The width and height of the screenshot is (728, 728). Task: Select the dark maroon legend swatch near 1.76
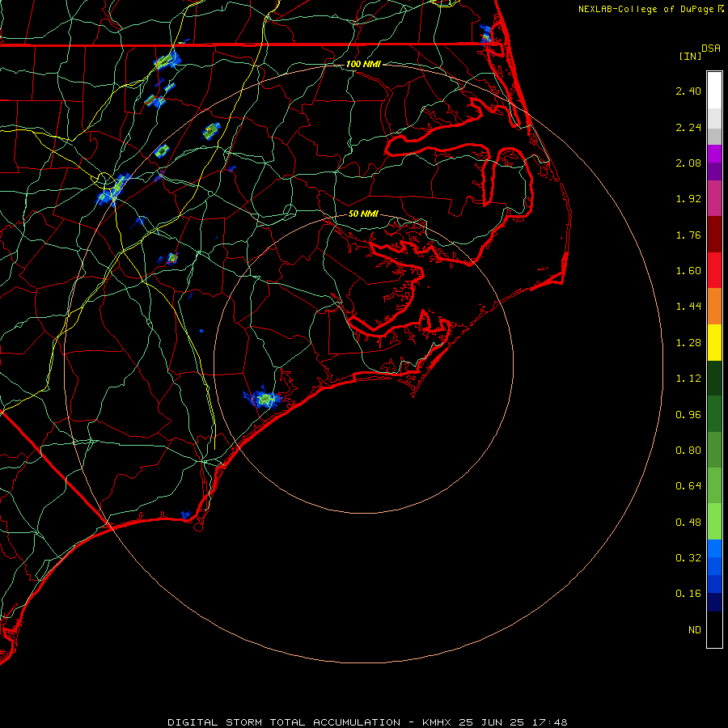[x=714, y=235]
